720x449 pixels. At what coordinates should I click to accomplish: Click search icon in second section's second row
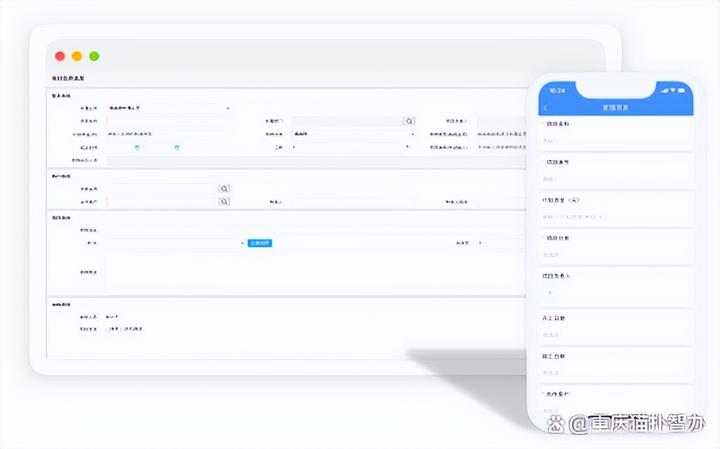click(224, 202)
